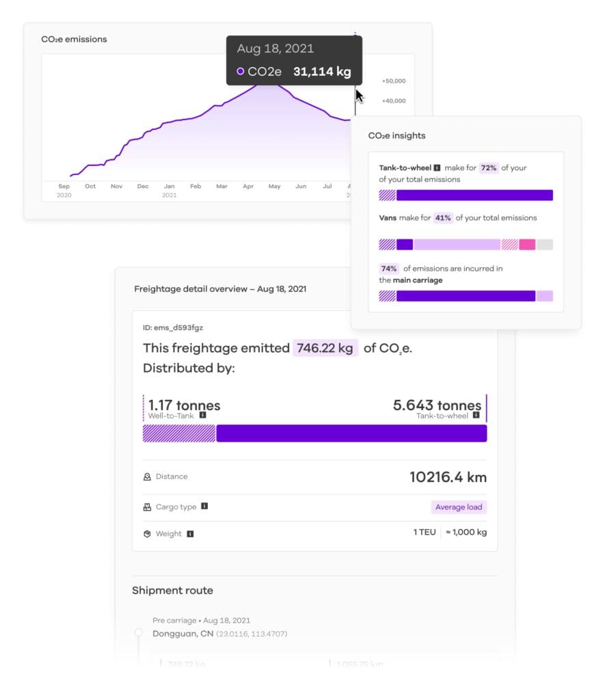Click the Weight box icon

coord(147,534)
